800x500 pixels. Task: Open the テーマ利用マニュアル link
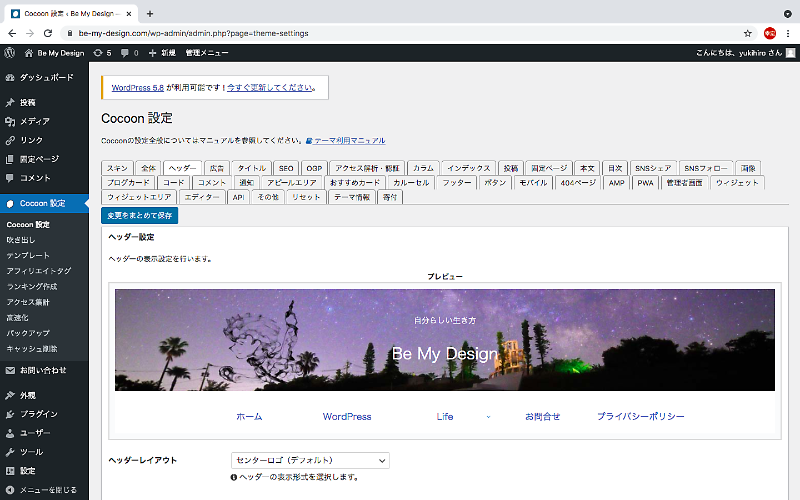(349, 141)
